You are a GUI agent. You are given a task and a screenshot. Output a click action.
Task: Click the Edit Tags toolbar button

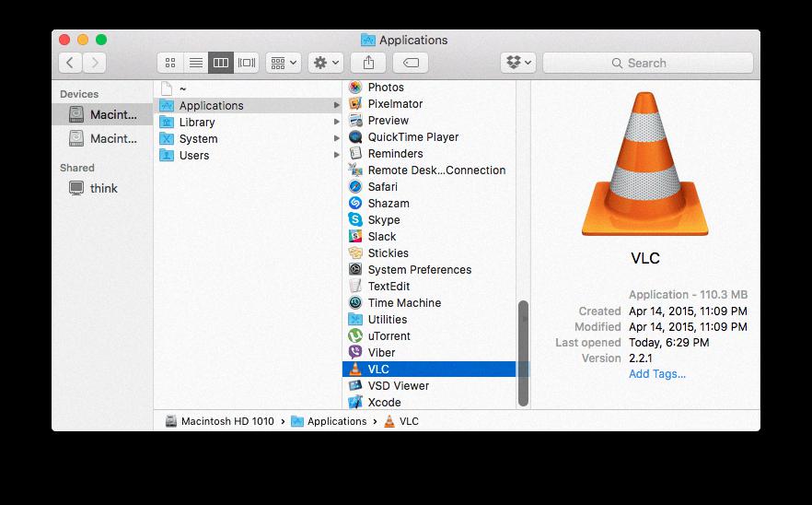411,63
